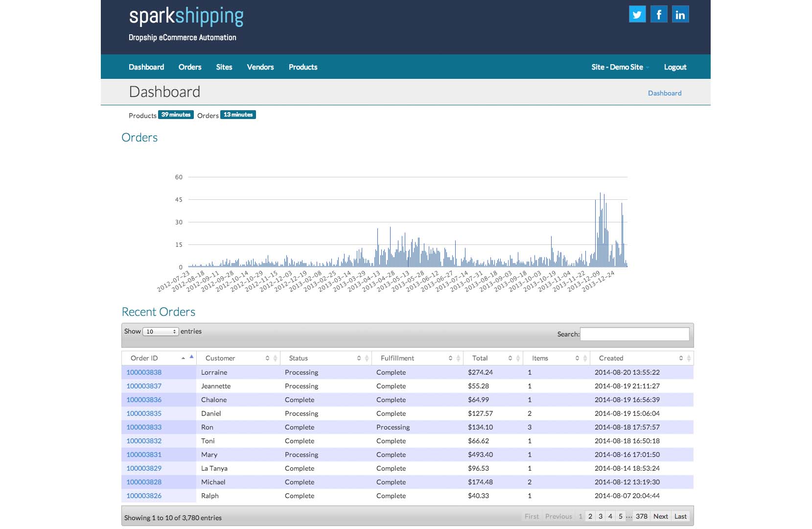Open the Facebook social icon

(x=658, y=14)
